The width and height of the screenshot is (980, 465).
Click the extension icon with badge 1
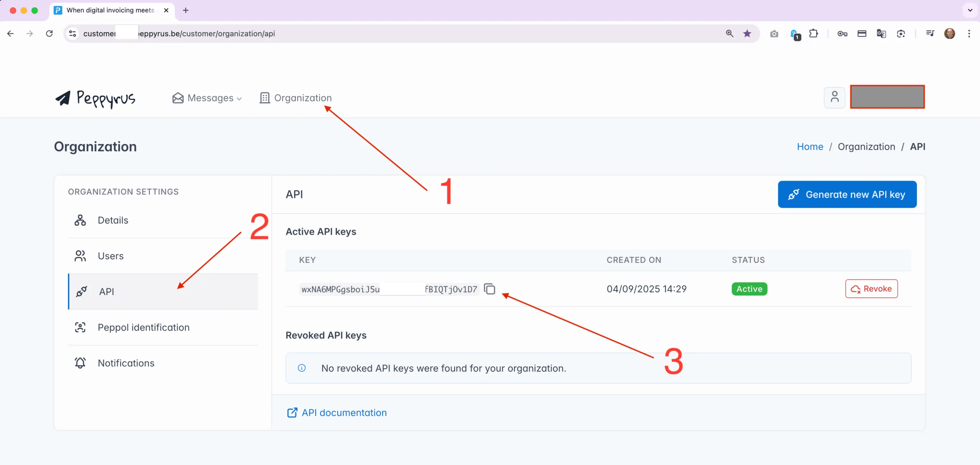pos(795,34)
